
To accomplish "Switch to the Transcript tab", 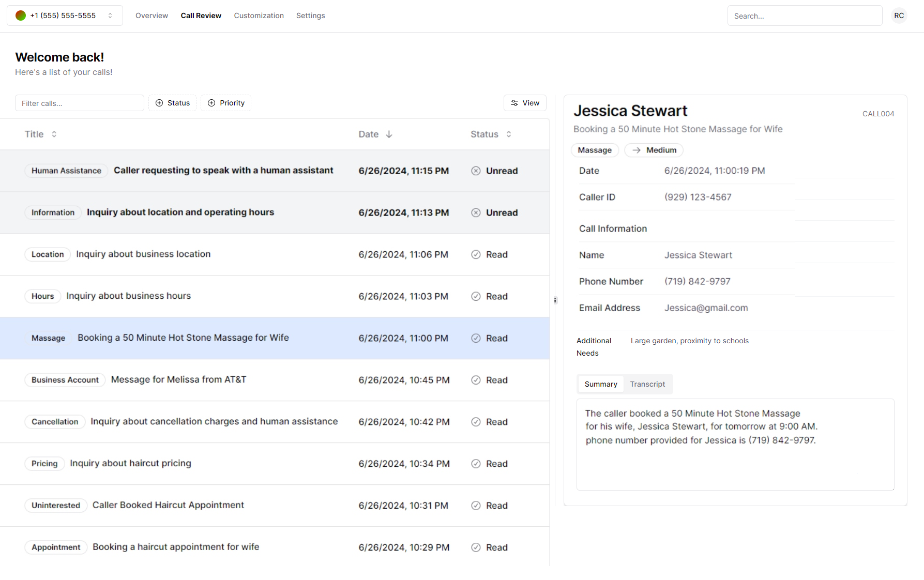I will click(x=647, y=384).
